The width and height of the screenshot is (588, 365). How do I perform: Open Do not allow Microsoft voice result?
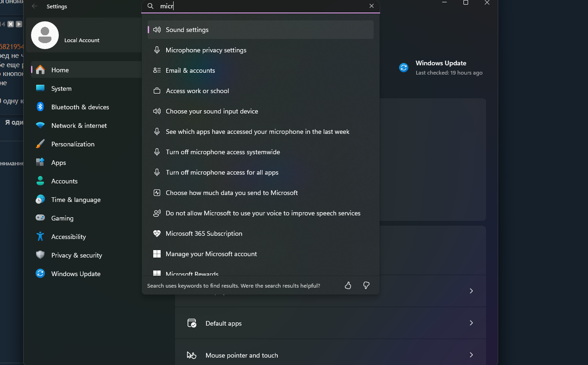pyautogui.click(x=261, y=213)
